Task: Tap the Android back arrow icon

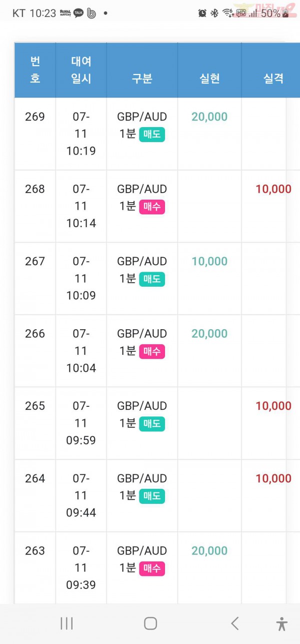Action: pyautogui.click(x=234, y=623)
